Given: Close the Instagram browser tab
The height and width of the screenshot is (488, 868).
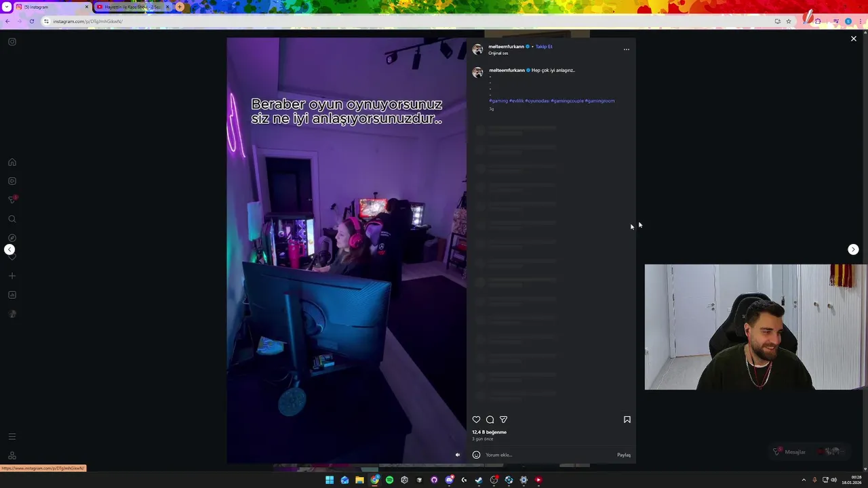Looking at the screenshot, I should (87, 7).
